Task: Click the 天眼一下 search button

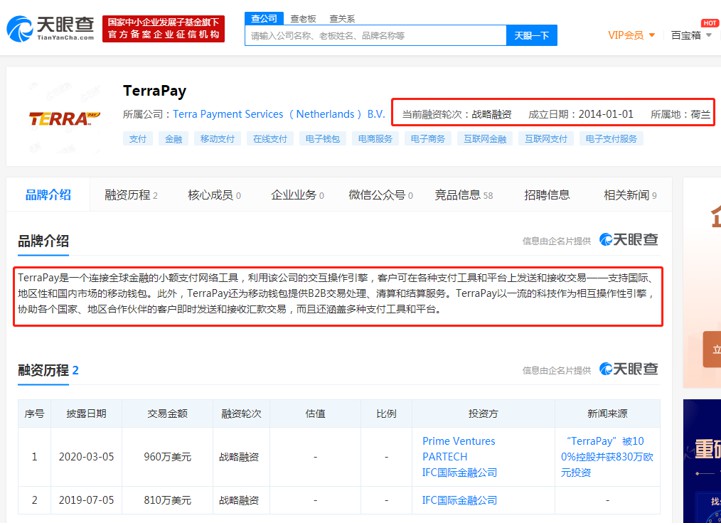Action: pos(532,35)
